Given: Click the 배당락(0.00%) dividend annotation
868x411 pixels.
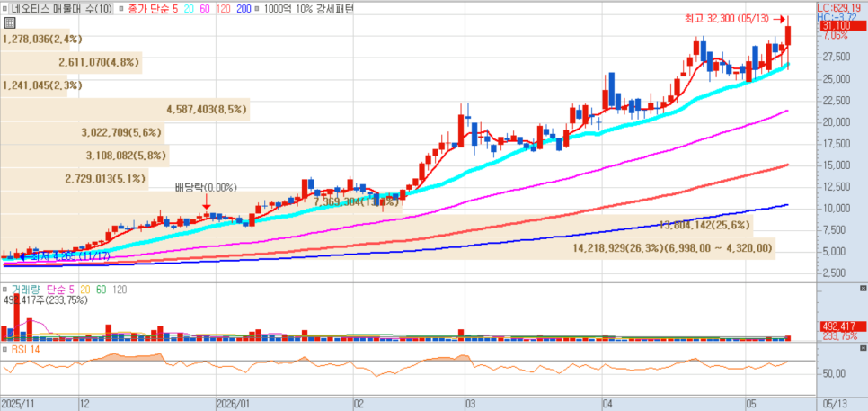Looking at the screenshot, I should point(207,188).
